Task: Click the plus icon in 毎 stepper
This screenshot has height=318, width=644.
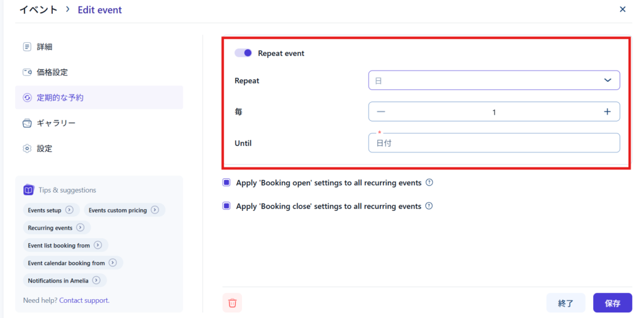Action: (x=607, y=111)
